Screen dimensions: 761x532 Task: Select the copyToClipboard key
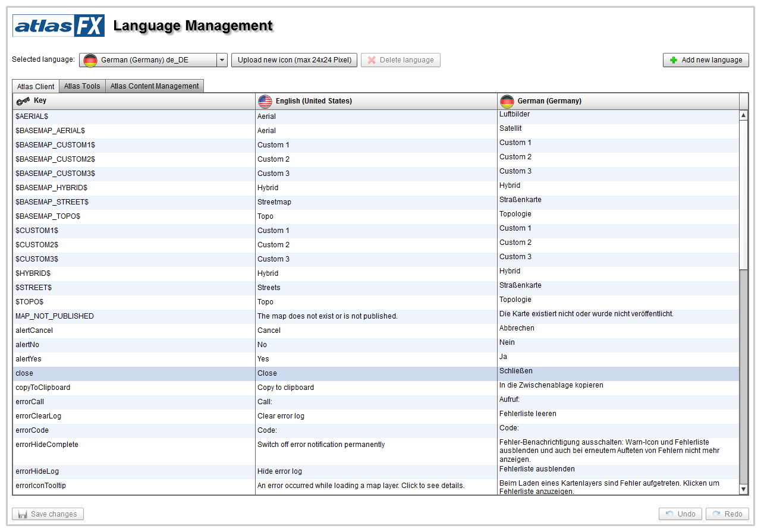[x=43, y=388]
